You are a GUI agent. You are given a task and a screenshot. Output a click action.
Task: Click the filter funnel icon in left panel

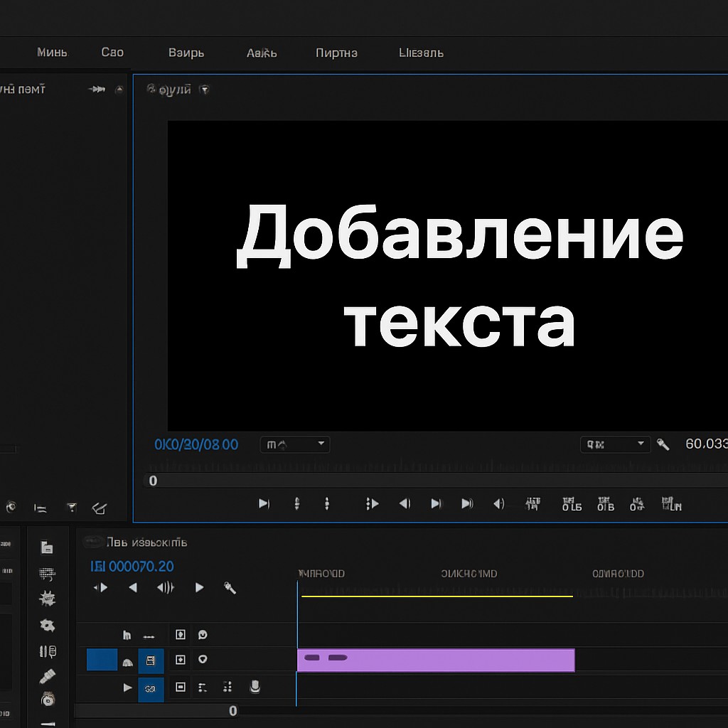pyautogui.click(x=71, y=508)
